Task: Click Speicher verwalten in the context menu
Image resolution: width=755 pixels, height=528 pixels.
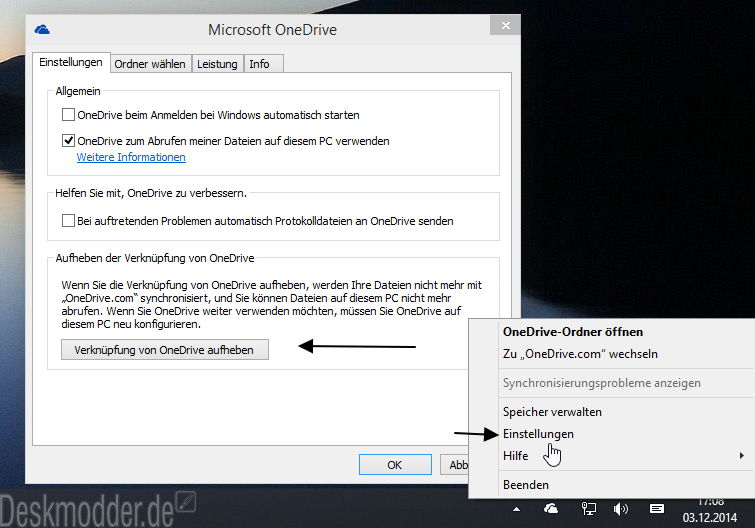Action: pos(552,411)
